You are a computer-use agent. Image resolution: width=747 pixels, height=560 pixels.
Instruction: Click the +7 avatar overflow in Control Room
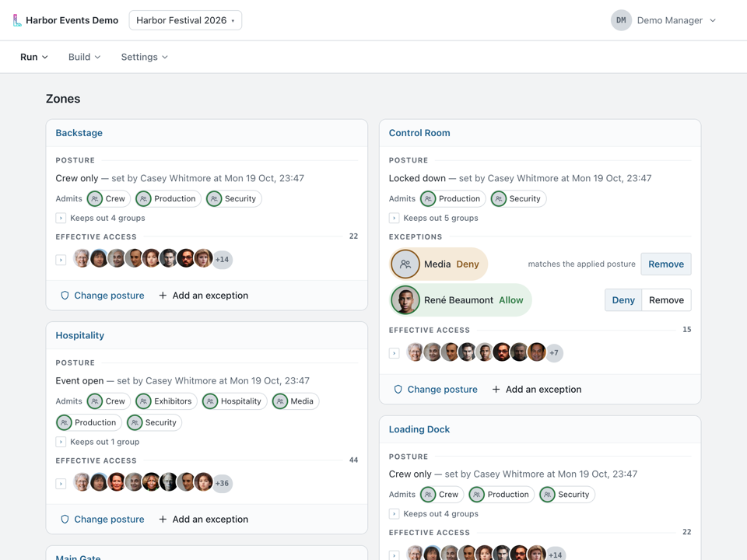pos(554,353)
